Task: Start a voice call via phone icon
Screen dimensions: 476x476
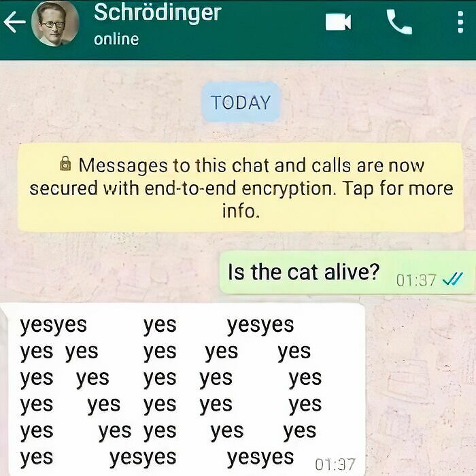Action: pos(399,22)
